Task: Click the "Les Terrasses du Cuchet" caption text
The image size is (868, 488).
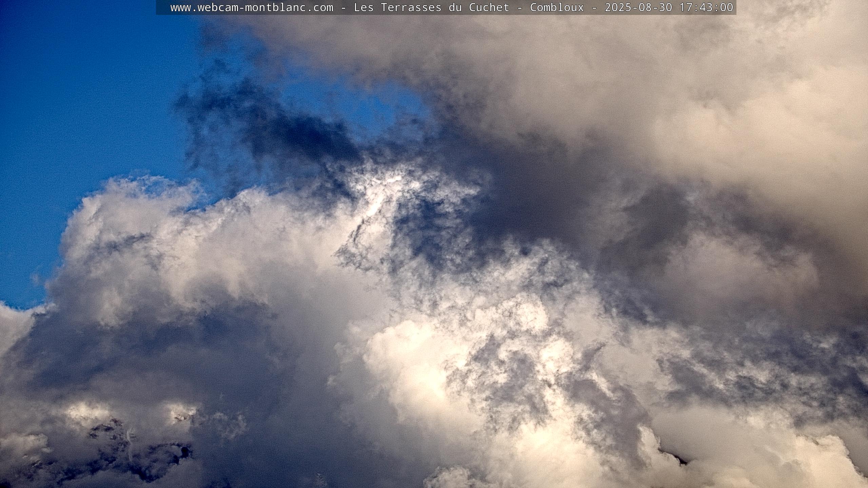Action: pos(432,7)
